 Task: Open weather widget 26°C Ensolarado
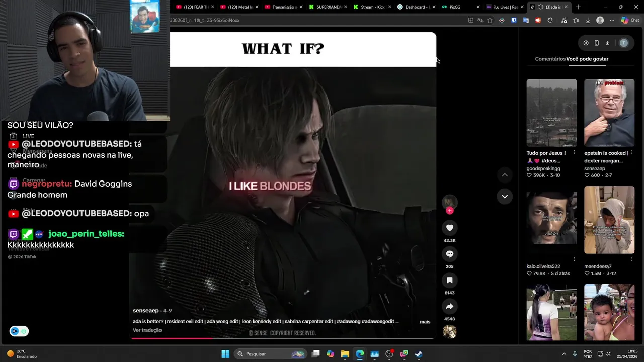(x=22, y=354)
